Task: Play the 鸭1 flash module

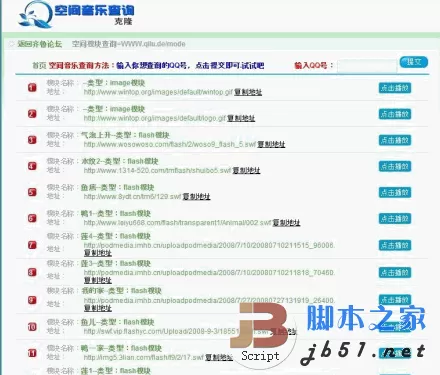Action: pos(395,219)
